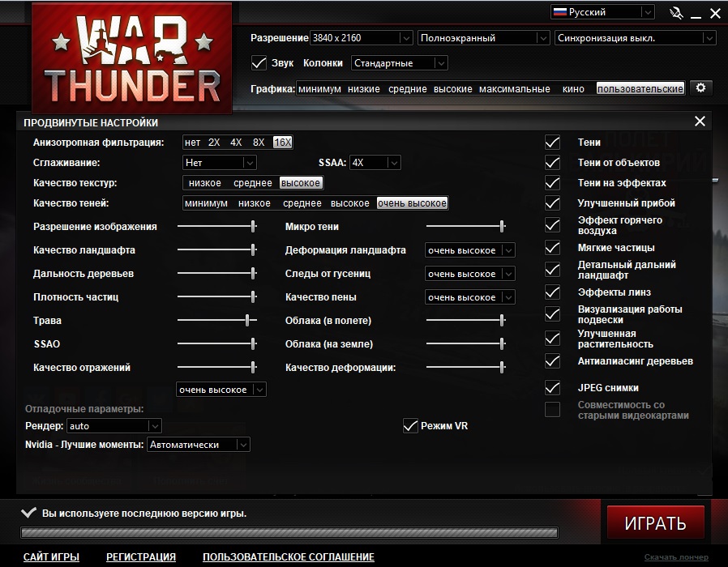728x567 pixels.
Task: Toggle Детальный дальний ландшафт checkbox
Action: [552, 270]
